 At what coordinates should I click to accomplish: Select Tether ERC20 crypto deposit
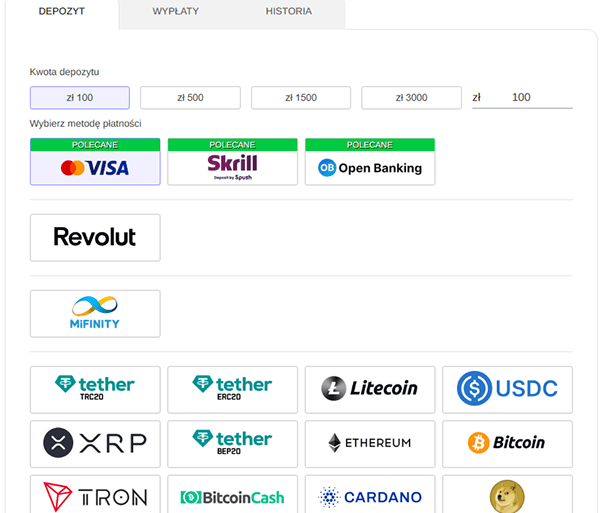[232, 389]
